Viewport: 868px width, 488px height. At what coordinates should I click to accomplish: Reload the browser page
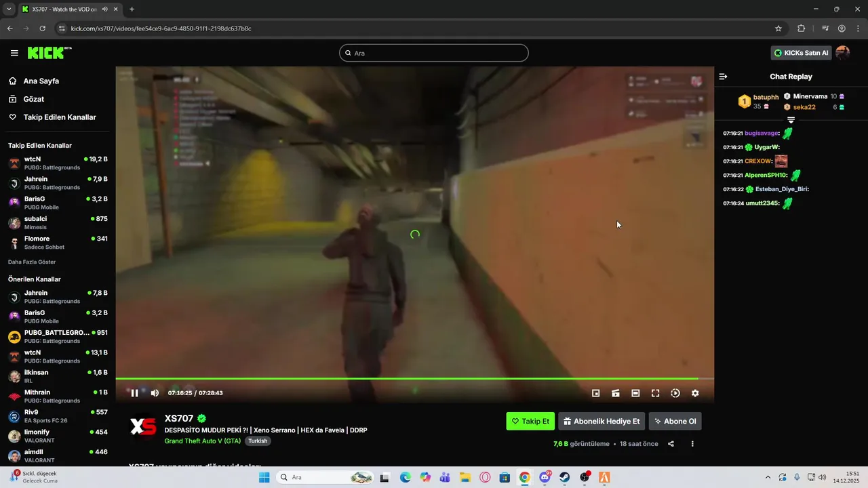[42, 28]
